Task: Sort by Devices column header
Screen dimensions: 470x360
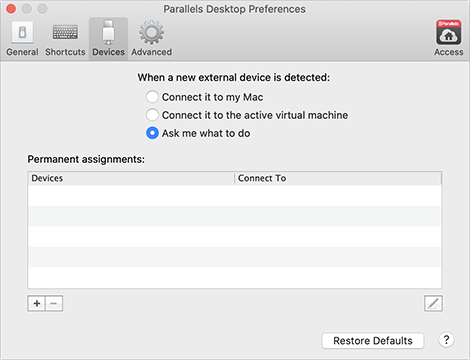Action: pos(131,178)
